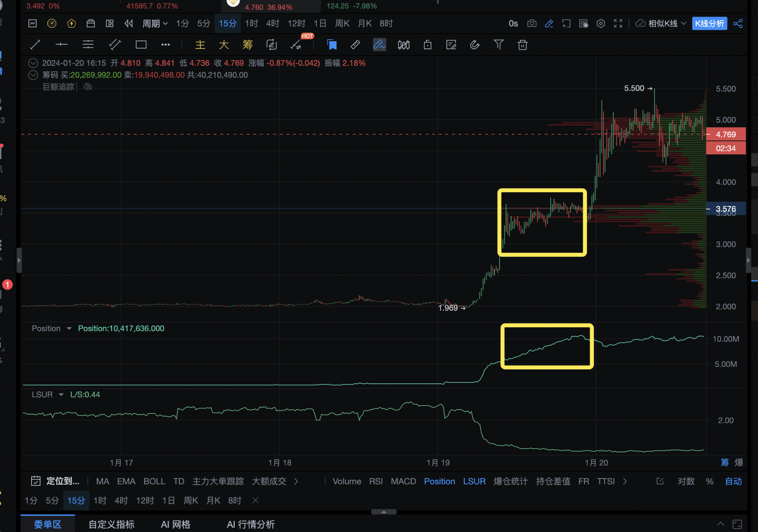Screen dimensions: 758x532
Task: Select 周K in bottom timeframe row
Action: [191, 500]
